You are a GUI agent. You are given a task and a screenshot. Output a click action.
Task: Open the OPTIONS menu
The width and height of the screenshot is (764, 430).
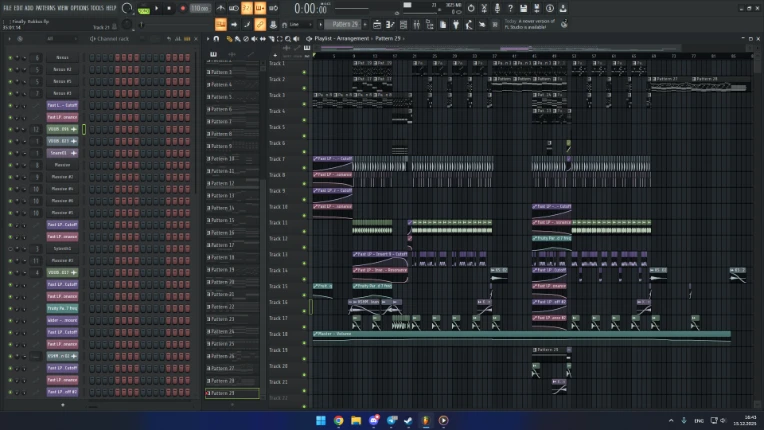(80, 7)
